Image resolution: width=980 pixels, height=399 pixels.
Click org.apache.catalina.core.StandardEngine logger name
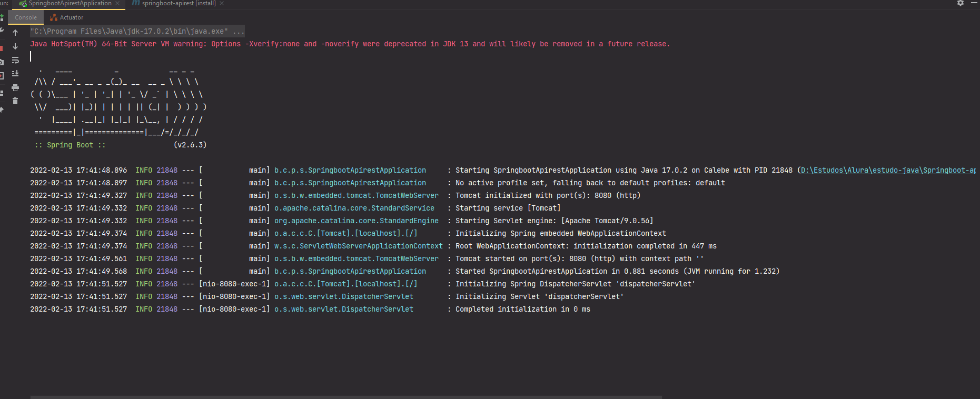[357, 221]
